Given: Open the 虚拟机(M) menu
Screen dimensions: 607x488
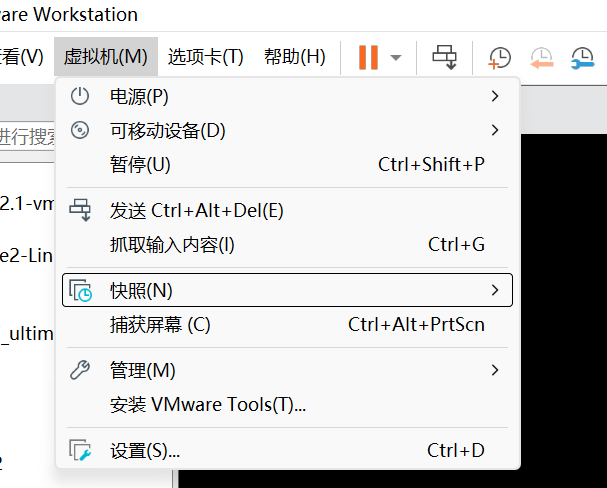Looking at the screenshot, I should point(106,57).
